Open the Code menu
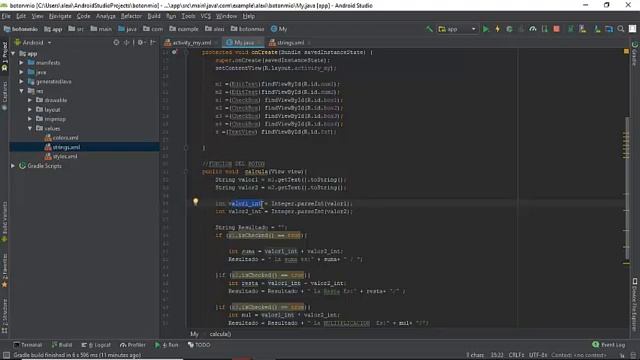This screenshot has height=360, width=640. click(x=83, y=16)
